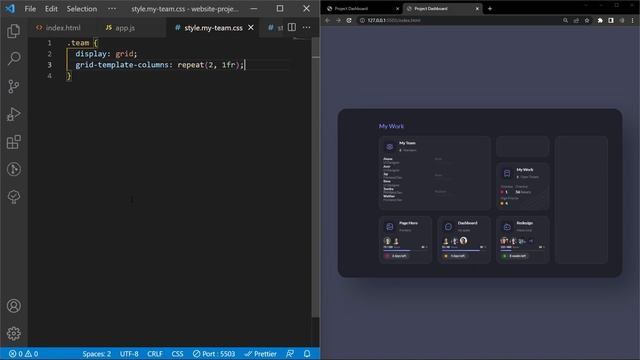Close the style.my-team.css tab
The height and width of the screenshot is (360, 640).
click(x=251, y=27)
